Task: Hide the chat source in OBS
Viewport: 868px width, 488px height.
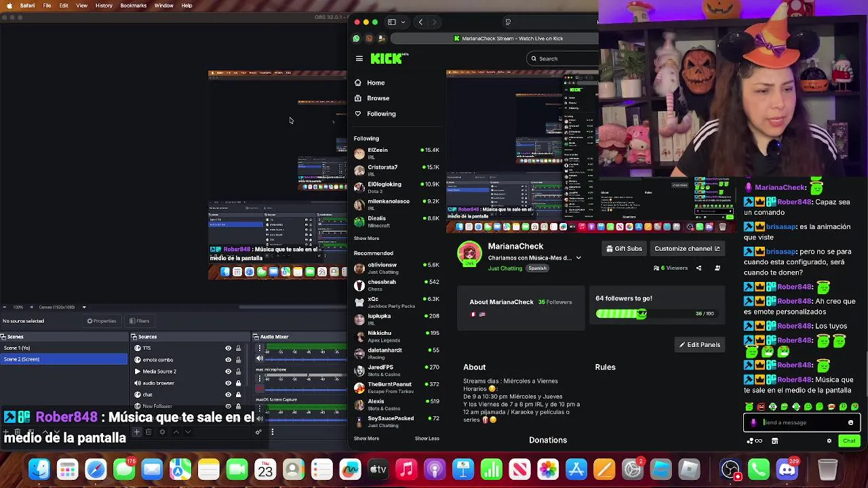Action: (228, 394)
